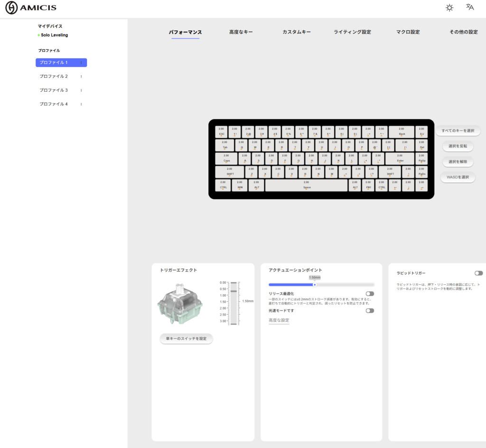
Task: Click the WASDを選択 button
Action: [458, 177]
